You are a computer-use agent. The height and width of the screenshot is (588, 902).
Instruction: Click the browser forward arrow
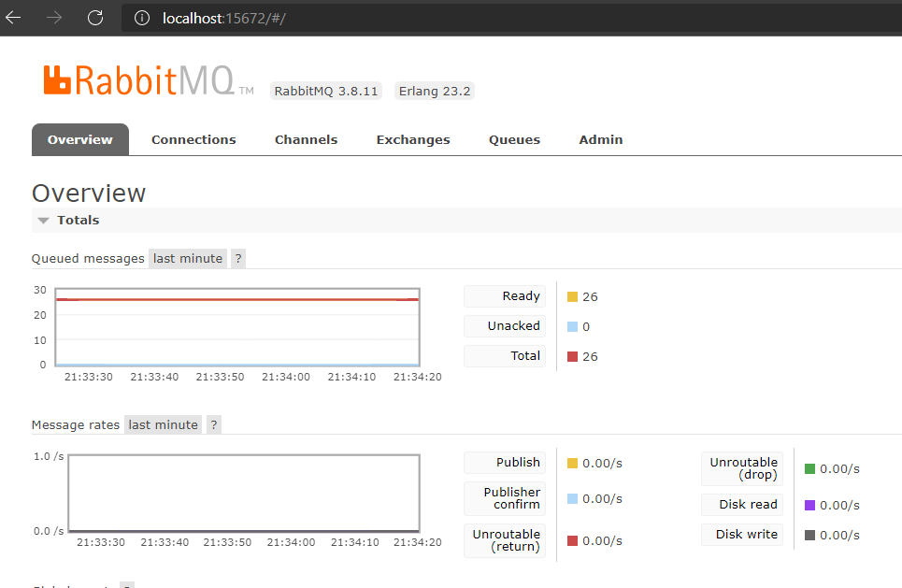[x=54, y=18]
